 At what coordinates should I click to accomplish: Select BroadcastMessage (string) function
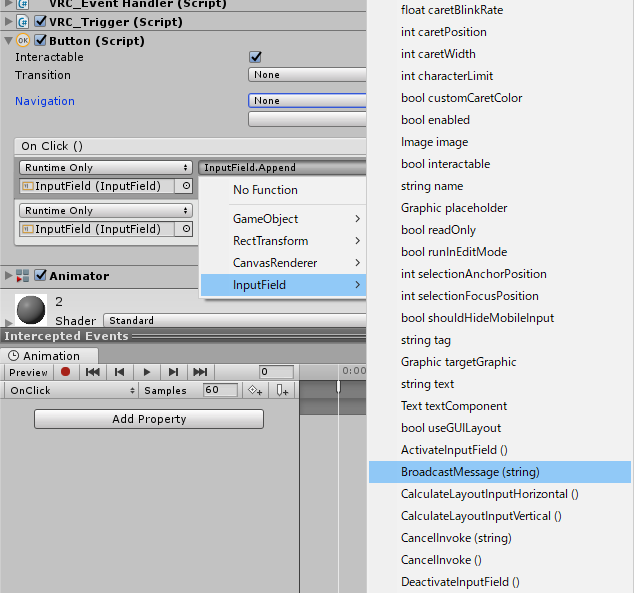500,472
